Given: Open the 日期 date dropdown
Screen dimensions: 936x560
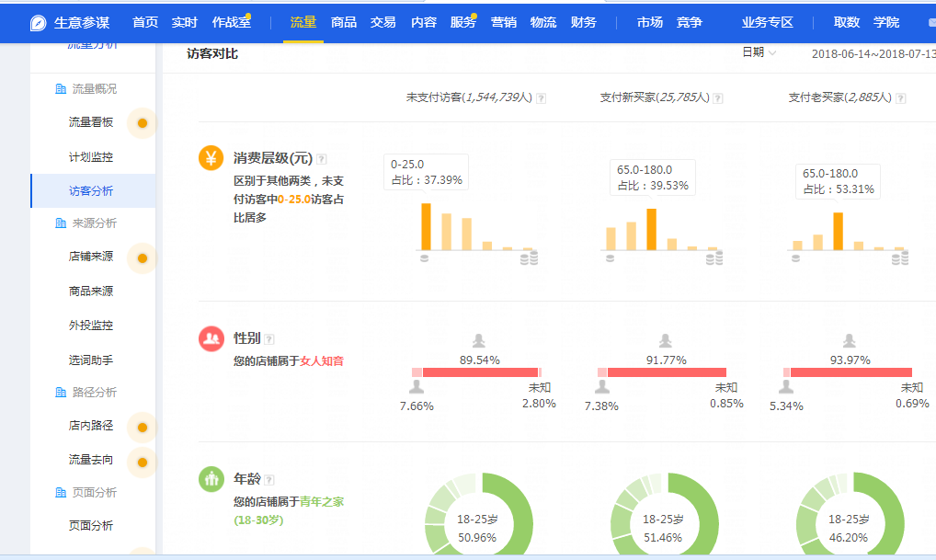Looking at the screenshot, I should point(759,53).
